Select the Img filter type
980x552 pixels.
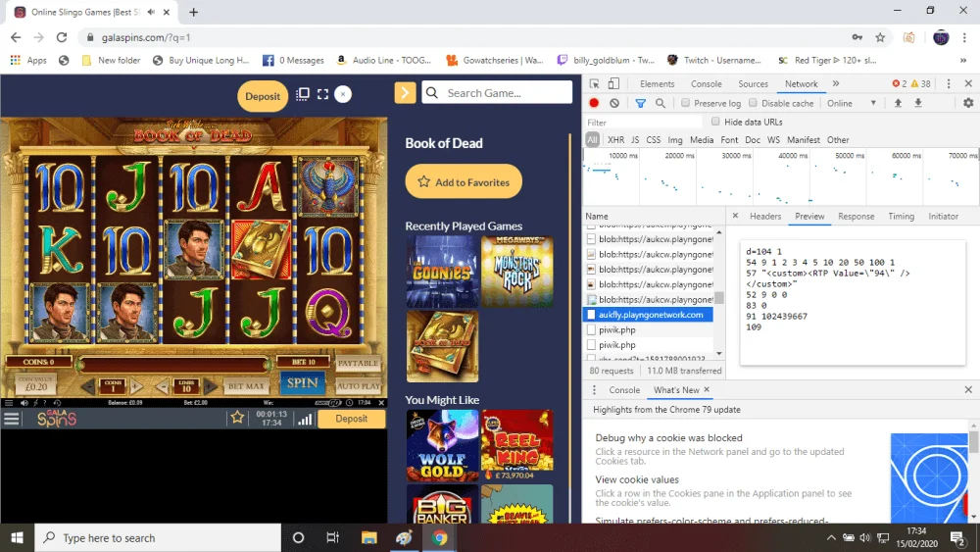[x=675, y=140]
